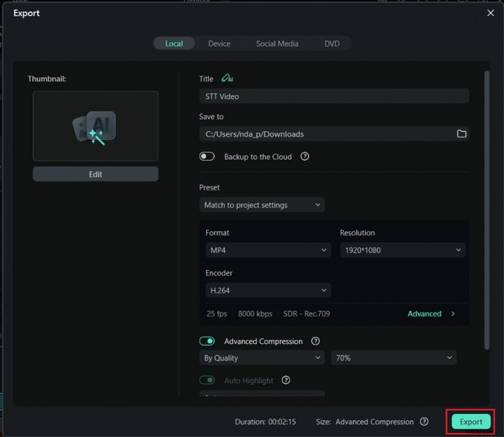This screenshot has width=504, height=437.
Task: Click the STT Video title field
Action: pyautogui.click(x=334, y=96)
